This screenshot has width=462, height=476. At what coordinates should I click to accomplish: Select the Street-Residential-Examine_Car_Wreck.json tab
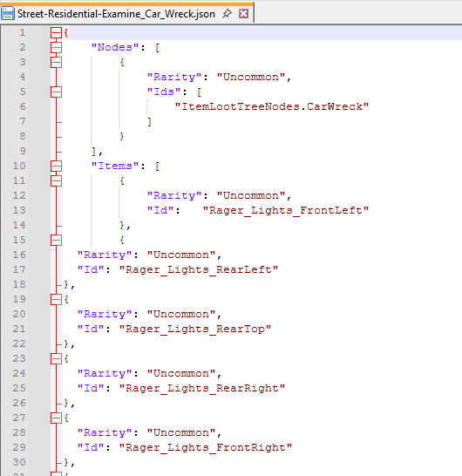coord(116,14)
